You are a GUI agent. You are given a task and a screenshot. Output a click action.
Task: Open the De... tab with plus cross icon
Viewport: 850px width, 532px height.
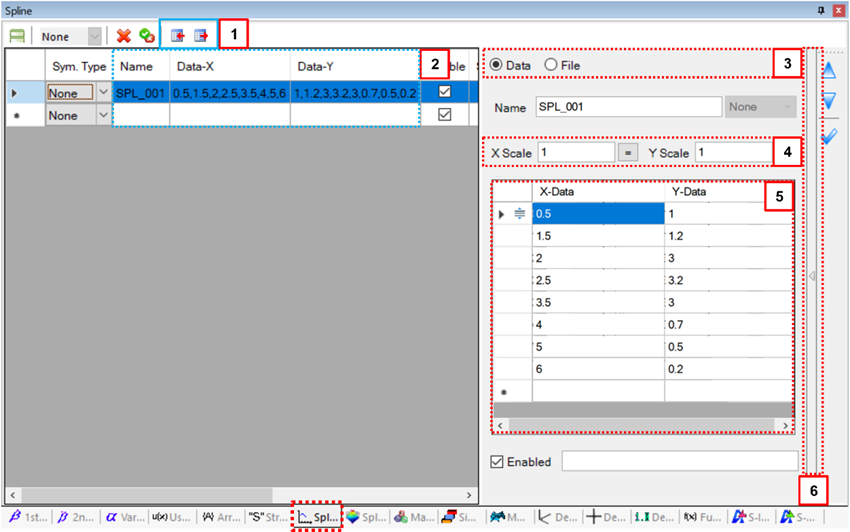(606, 517)
